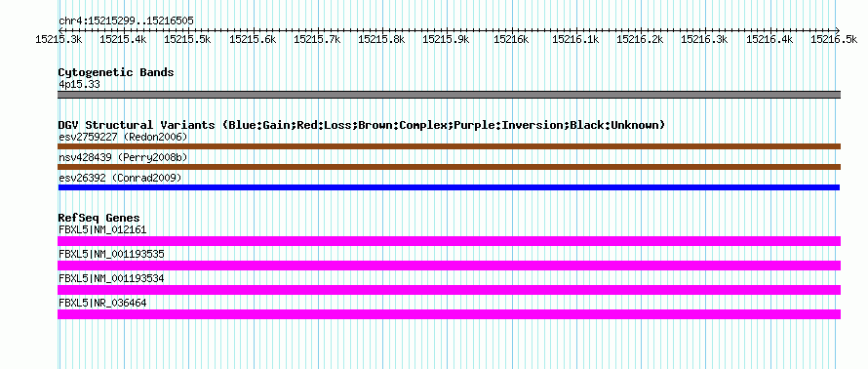
Task: Click the 15216.1k ruler tick label
Action: click(575, 39)
